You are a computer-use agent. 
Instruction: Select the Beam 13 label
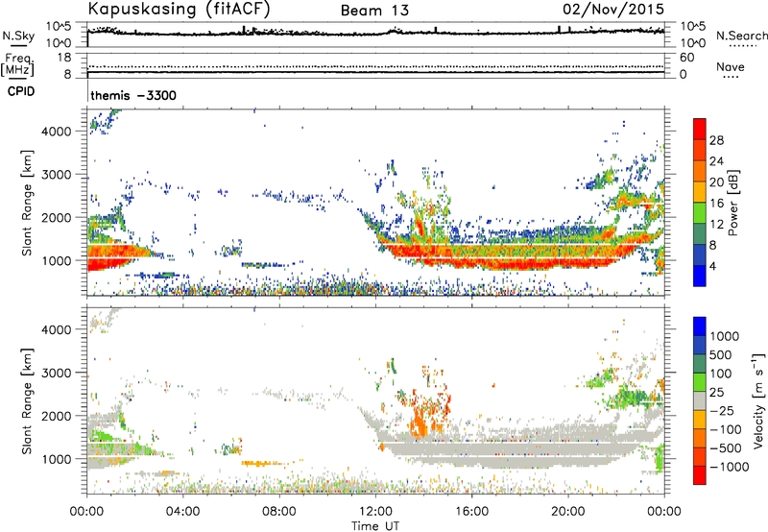pos(374,11)
